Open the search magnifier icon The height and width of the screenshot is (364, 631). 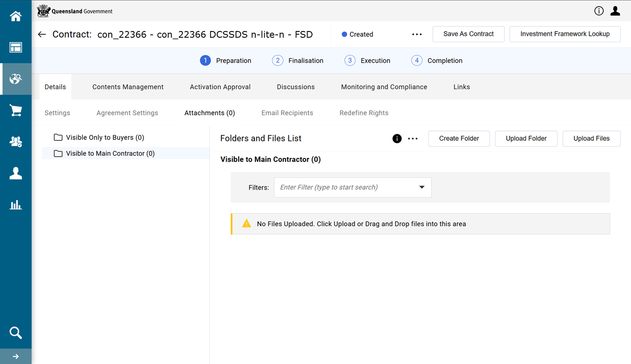(16, 333)
